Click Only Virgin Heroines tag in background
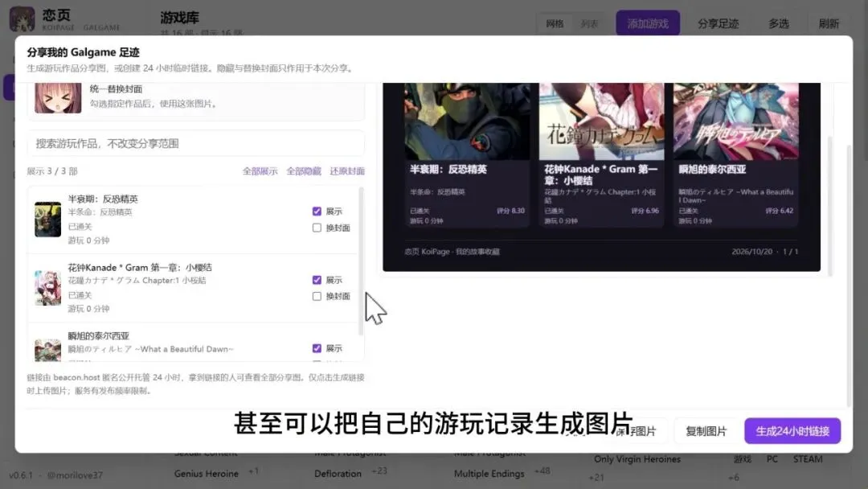 [637, 459]
